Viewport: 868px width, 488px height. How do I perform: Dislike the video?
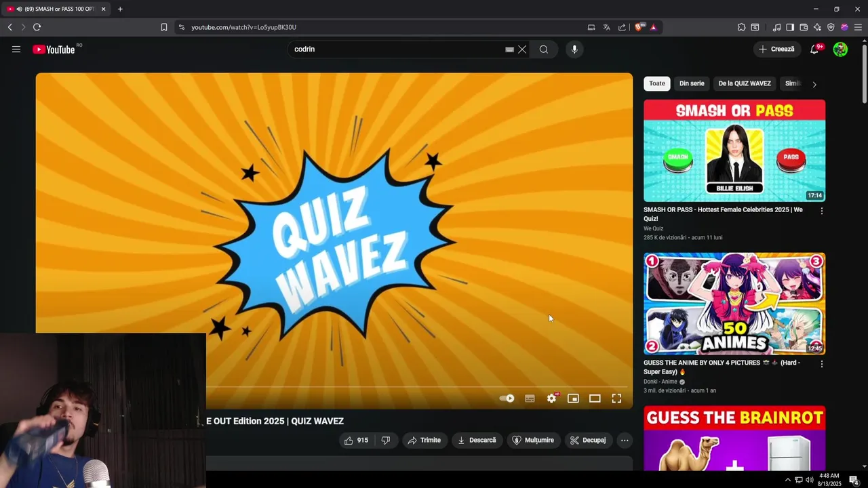point(385,441)
